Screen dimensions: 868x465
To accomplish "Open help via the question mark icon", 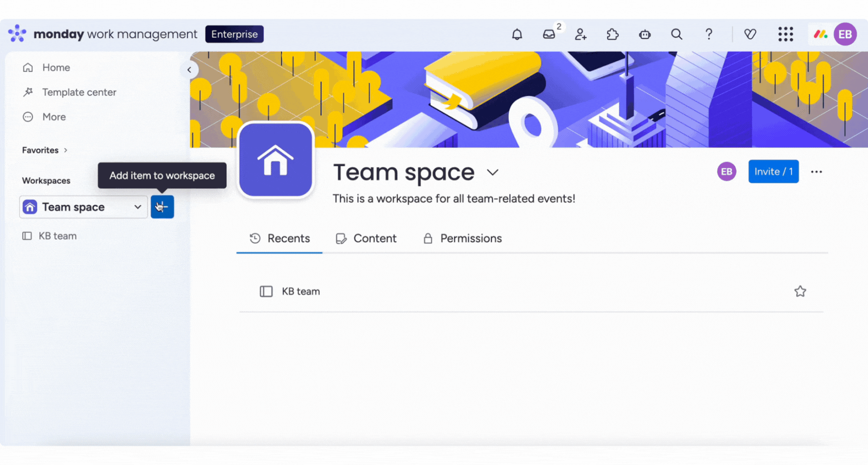I will coord(709,34).
